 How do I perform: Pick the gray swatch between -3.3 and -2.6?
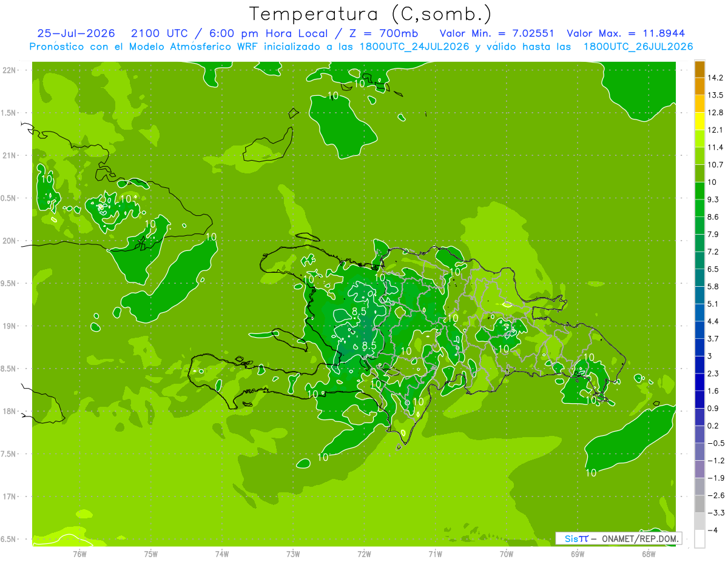pyautogui.click(x=699, y=504)
